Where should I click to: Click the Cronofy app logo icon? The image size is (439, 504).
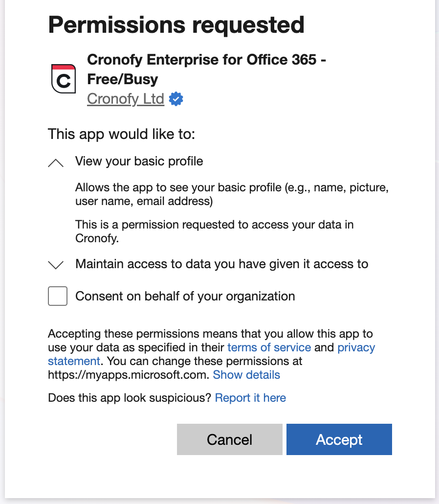(x=64, y=79)
